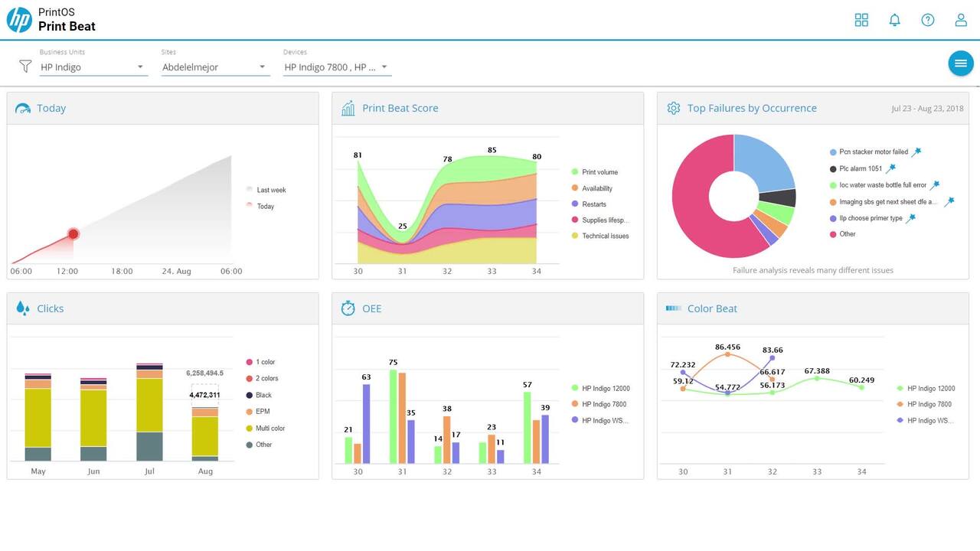Open the help question mark icon
Viewport: 980px width, 551px height.
928,20
